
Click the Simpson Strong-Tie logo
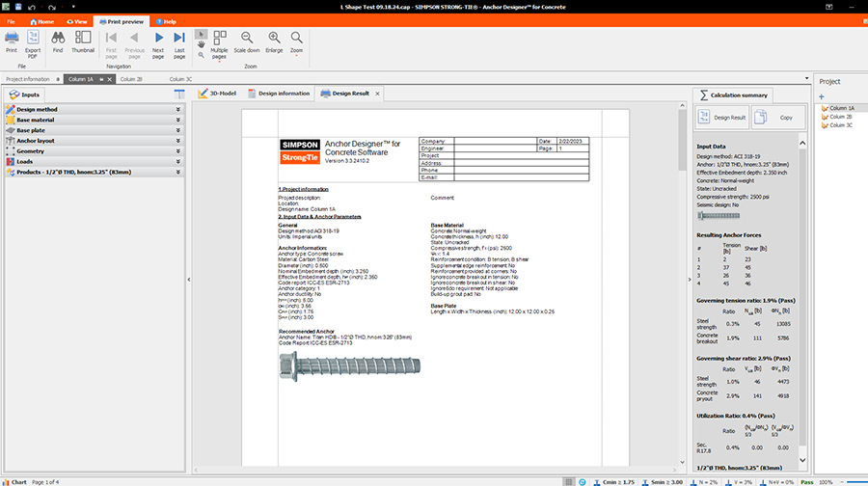coord(300,151)
